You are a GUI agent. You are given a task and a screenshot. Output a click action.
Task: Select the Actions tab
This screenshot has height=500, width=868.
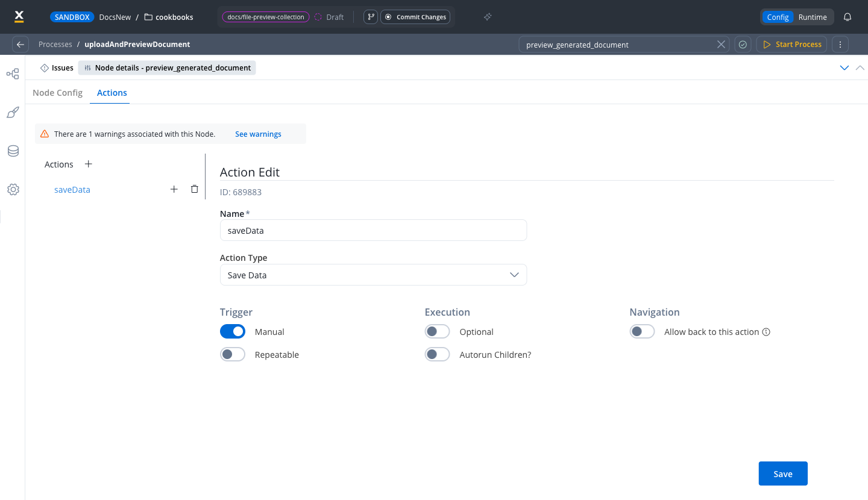[x=112, y=93]
